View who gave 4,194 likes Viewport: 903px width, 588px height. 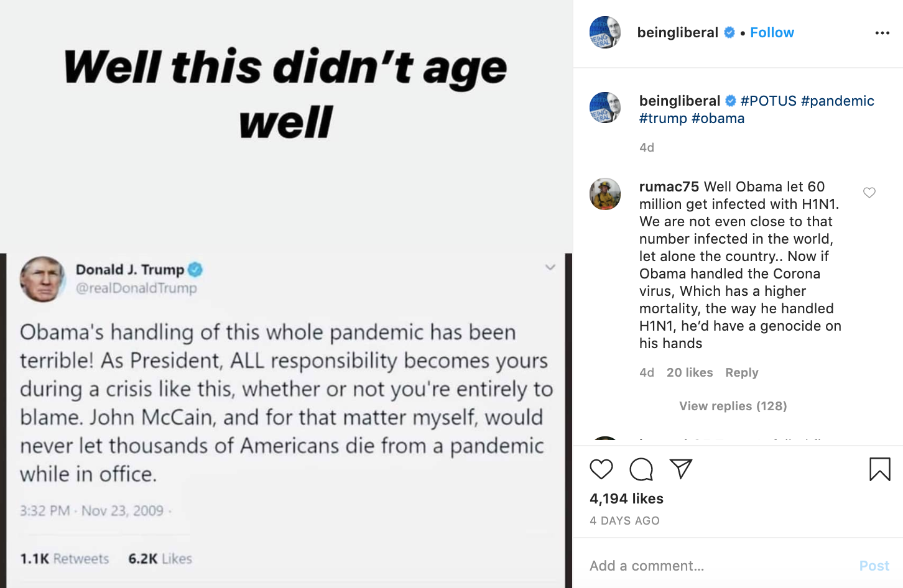pyautogui.click(x=626, y=498)
